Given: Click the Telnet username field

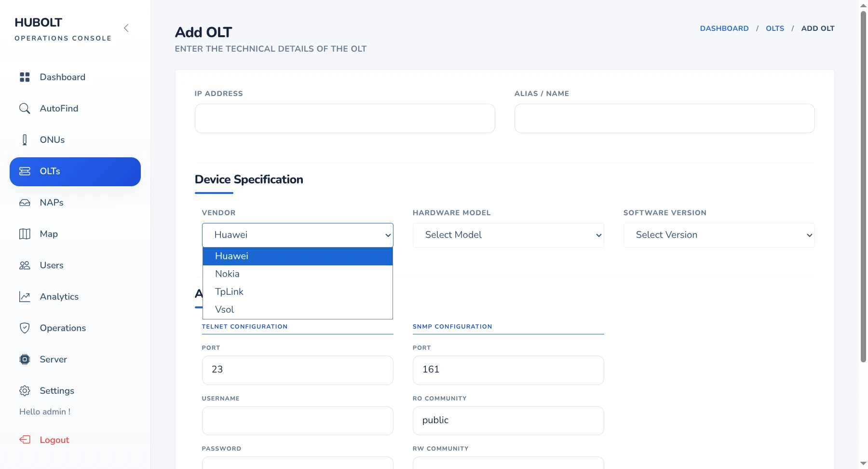Looking at the screenshot, I should (298, 421).
